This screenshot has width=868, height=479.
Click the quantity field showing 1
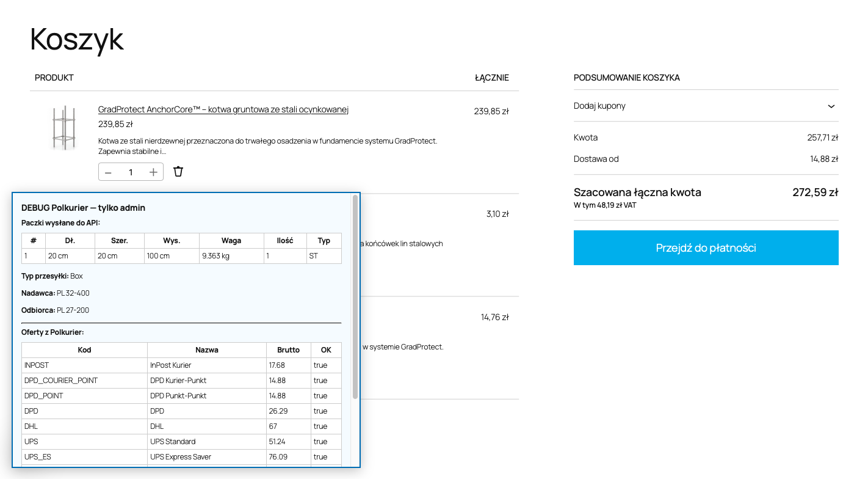(131, 172)
